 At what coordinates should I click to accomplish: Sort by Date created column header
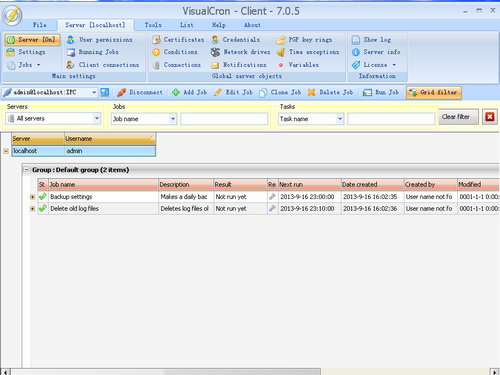coord(372,184)
